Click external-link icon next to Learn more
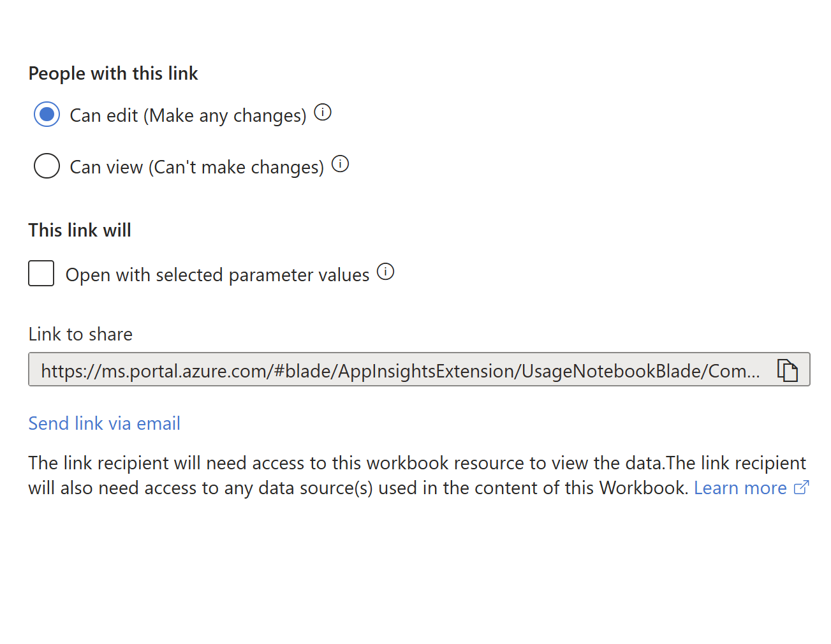The width and height of the screenshot is (831, 644). pyautogui.click(x=802, y=488)
